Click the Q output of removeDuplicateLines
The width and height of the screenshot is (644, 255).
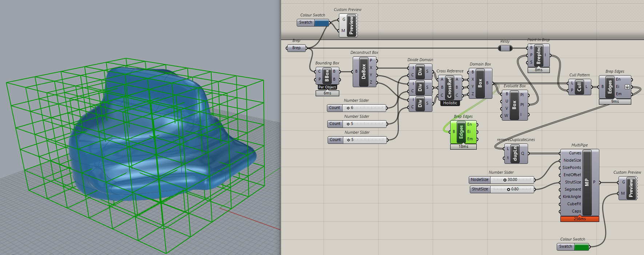tap(523, 153)
